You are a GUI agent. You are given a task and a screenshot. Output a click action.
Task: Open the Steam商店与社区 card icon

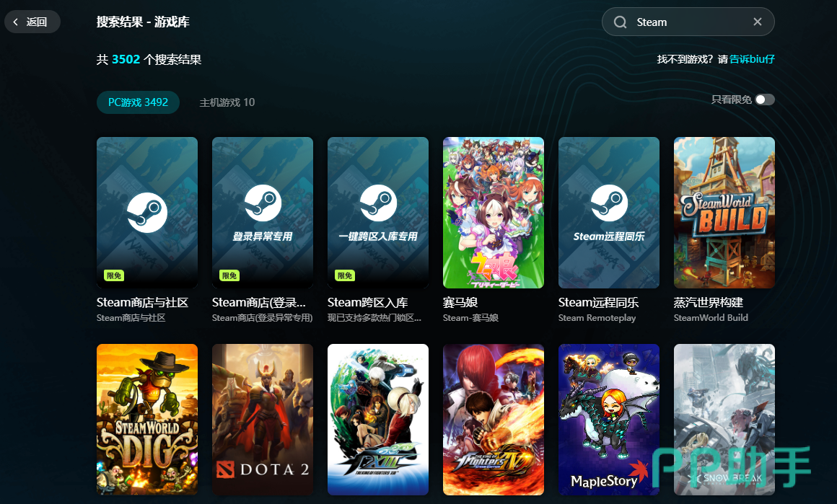click(147, 212)
